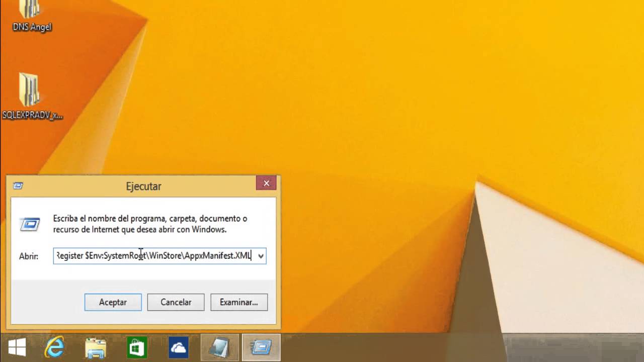Browse for a file with Examinar...

click(239, 302)
